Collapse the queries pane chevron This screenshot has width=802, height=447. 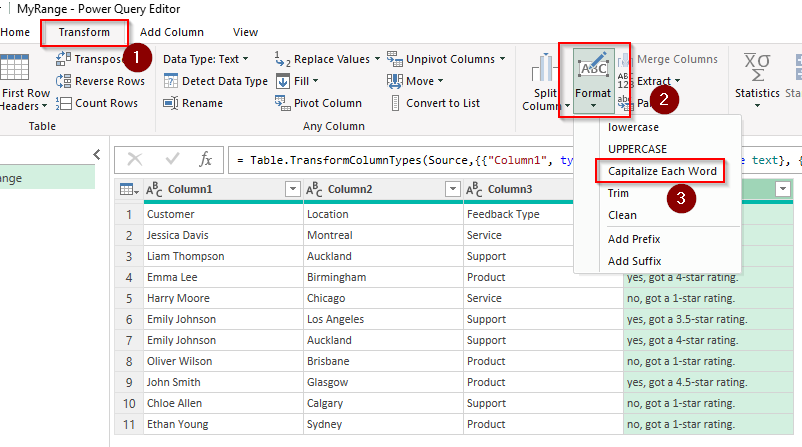[x=97, y=154]
